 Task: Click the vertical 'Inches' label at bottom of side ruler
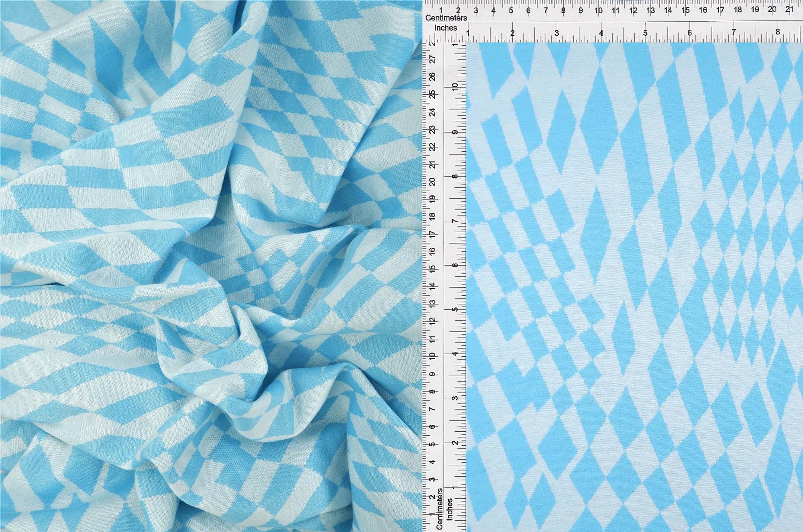[x=450, y=510]
